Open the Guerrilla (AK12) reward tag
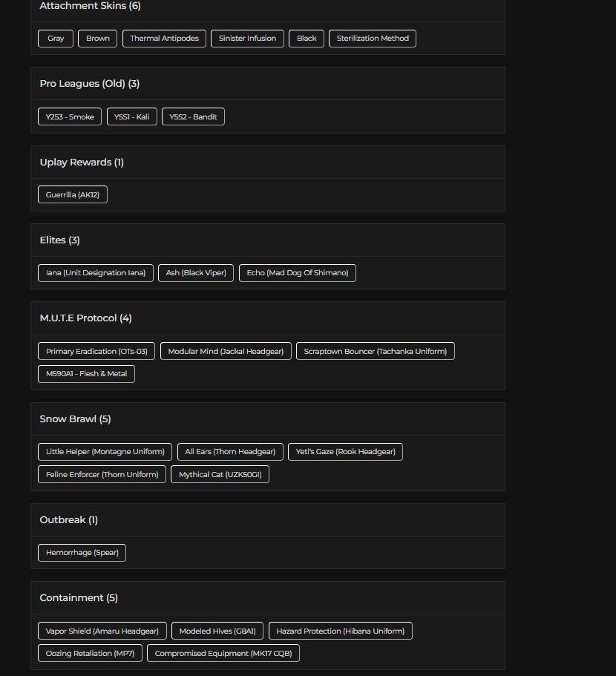Viewport: 616px width, 676px height. [x=73, y=194]
